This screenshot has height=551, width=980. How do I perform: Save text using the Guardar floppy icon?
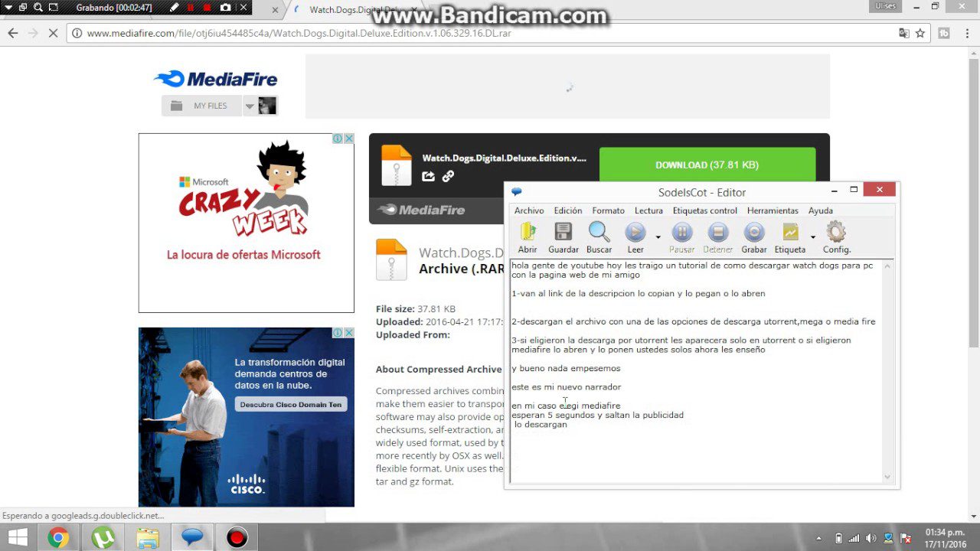coord(563,237)
